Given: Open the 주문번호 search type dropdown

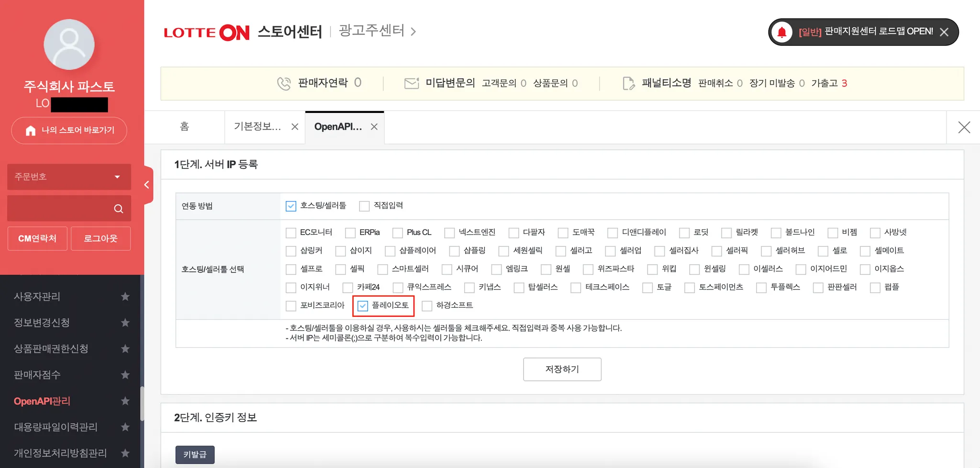Looking at the screenshot, I should [x=69, y=177].
